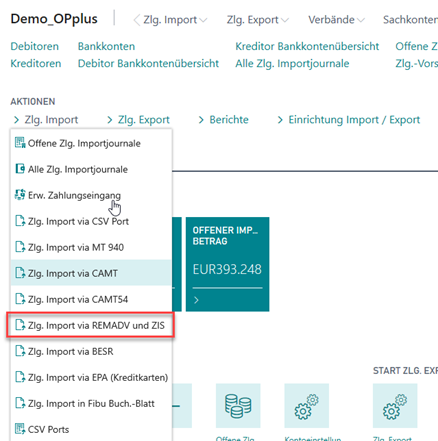Open Kreditor Bankkontenübersicht link
Screen dimensions: 438x441
(307, 46)
